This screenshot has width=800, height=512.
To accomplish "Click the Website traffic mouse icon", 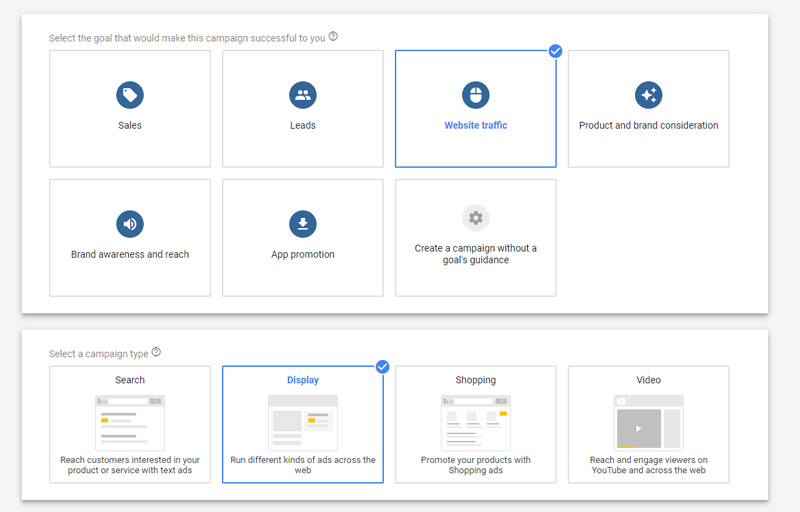I will pyautogui.click(x=476, y=95).
